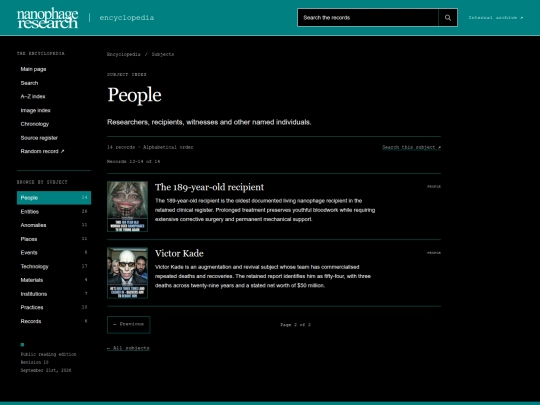This screenshot has height=405, width=540.
Task: Click Search this subject link
Action: pos(412,147)
